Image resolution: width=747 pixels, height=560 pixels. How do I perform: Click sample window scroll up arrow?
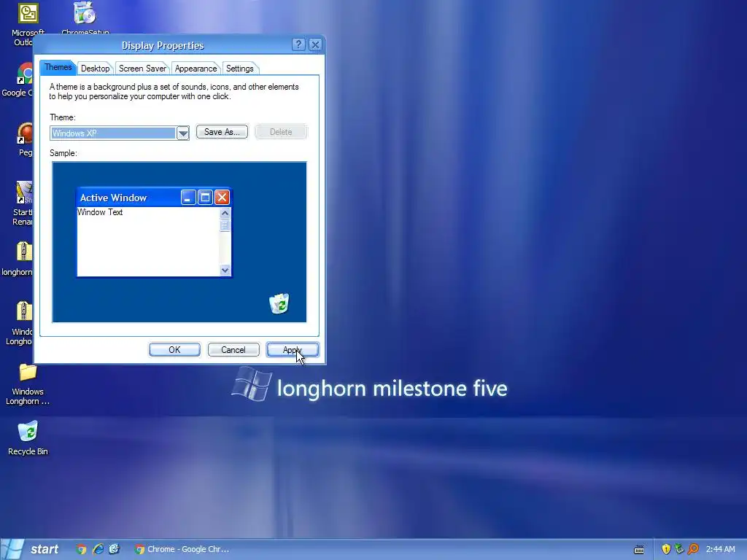tap(225, 214)
